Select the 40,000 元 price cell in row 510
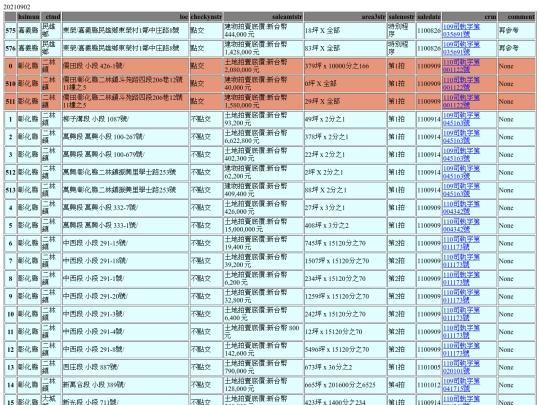This screenshot has height=405, width=540. click(x=263, y=83)
